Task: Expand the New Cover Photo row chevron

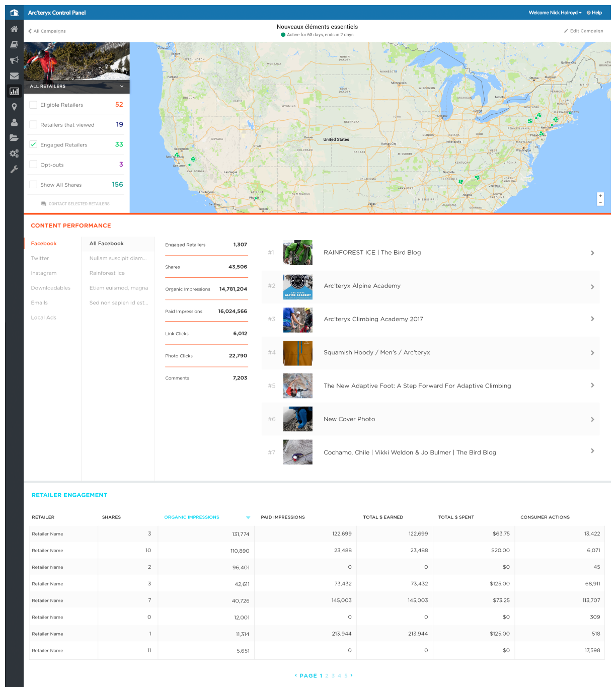Action: point(592,419)
